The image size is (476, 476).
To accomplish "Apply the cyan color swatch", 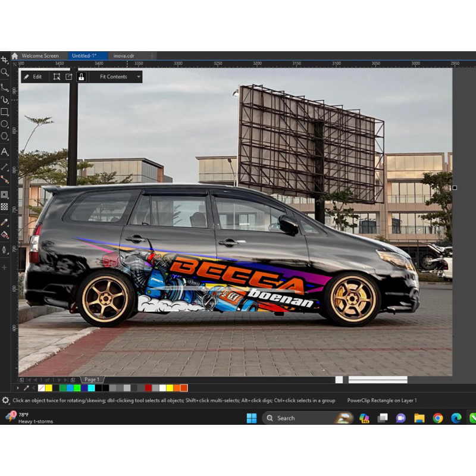I will (x=91, y=388).
